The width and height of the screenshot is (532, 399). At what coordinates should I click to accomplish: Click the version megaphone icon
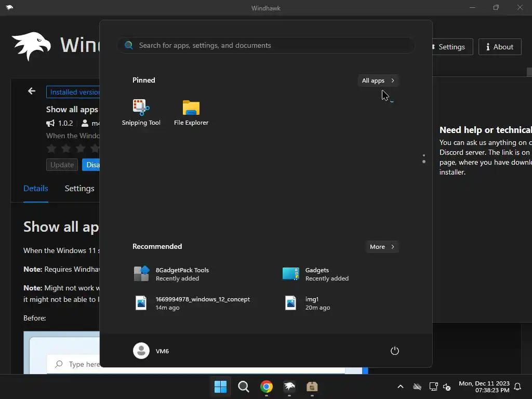tap(50, 123)
